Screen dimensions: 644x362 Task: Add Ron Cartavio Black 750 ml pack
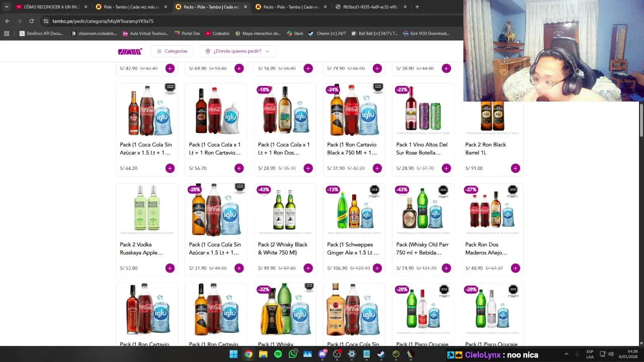point(377,168)
